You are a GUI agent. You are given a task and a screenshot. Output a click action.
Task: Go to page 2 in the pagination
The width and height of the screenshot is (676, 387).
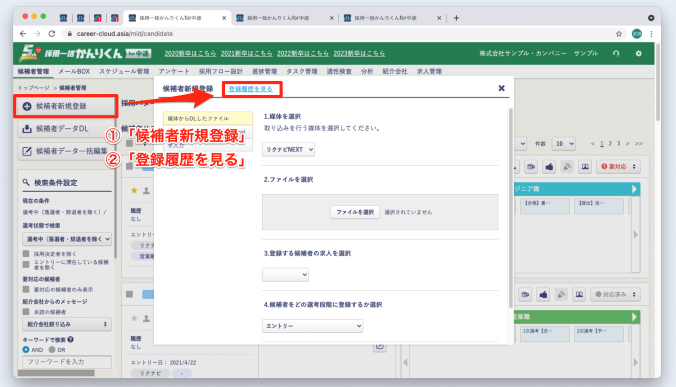(610, 144)
